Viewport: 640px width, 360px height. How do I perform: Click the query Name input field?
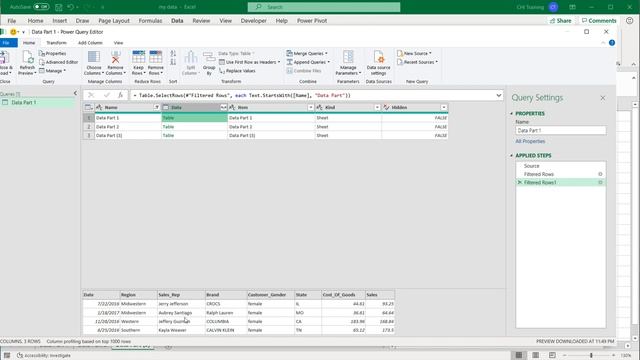click(560, 131)
